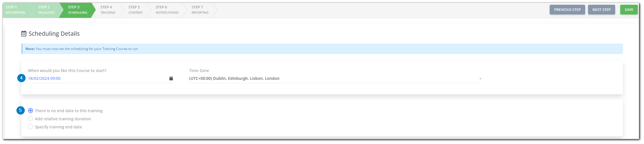This screenshot has height=144, width=644.
Task: Switch to Step 4 Tracking tab
Action: pos(108,10)
